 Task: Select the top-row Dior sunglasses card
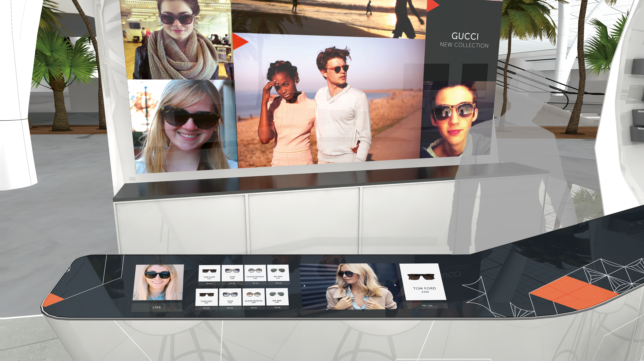232,273
